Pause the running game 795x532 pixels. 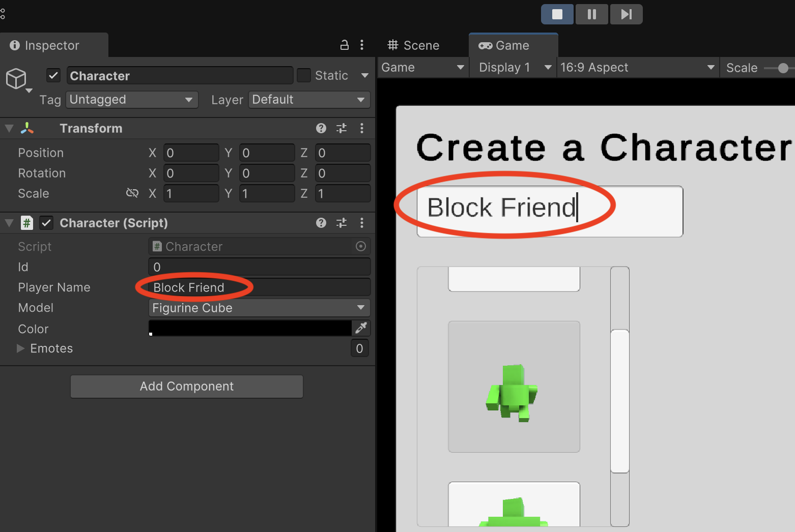tap(591, 14)
